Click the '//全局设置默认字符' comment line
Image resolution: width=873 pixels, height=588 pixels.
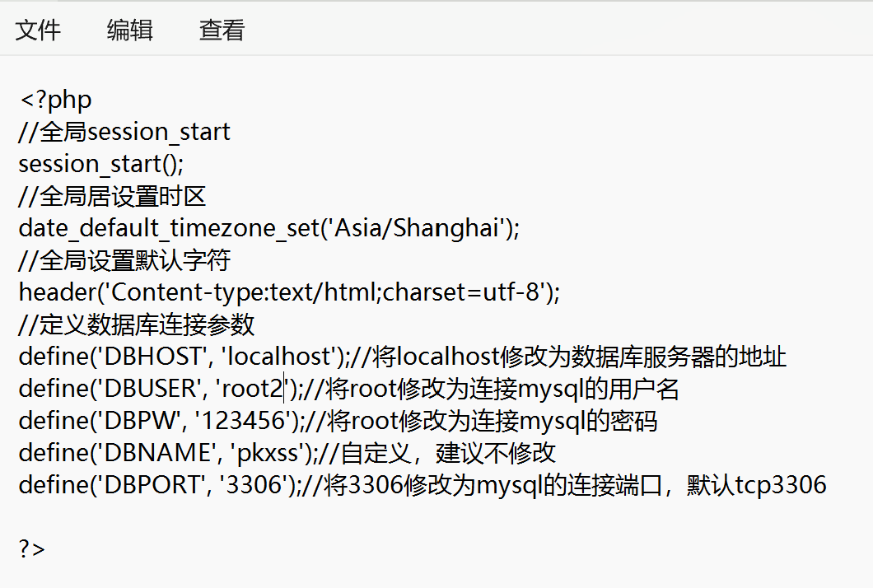(124, 261)
